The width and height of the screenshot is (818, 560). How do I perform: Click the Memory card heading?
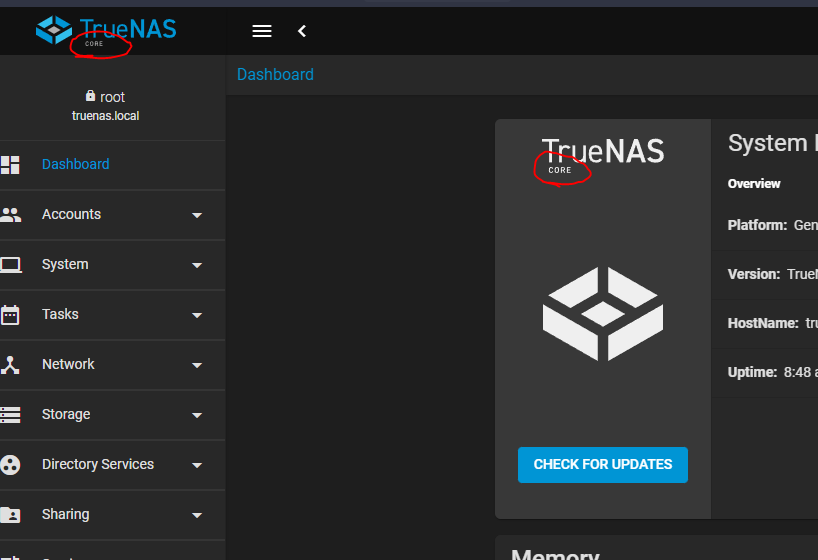click(x=555, y=554)
